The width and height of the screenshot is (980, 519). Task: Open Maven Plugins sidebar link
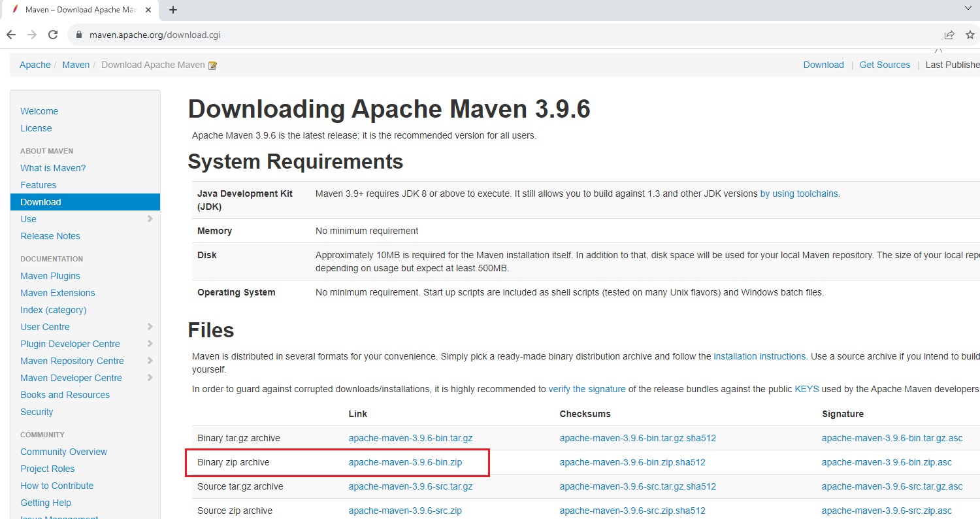click(50, 276)
